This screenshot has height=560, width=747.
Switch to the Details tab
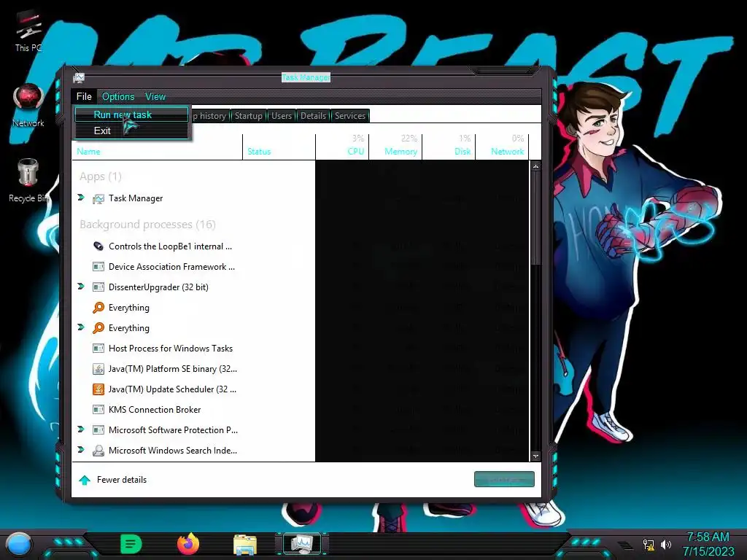(313, 116)
